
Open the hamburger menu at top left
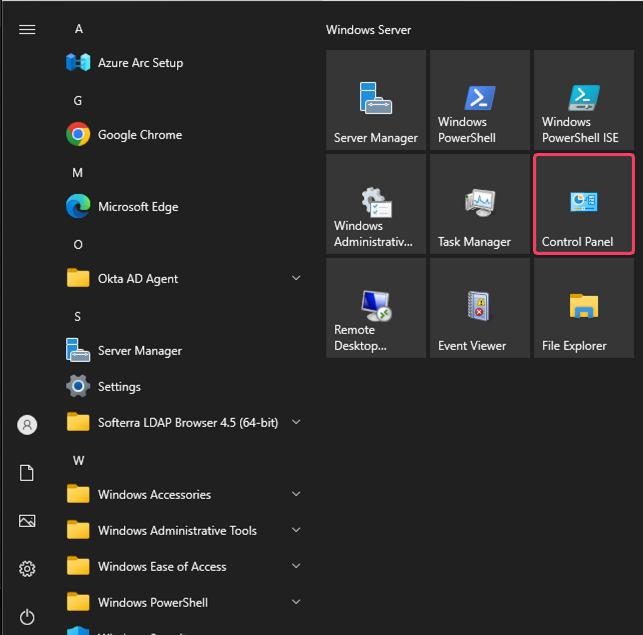point(27,30)
